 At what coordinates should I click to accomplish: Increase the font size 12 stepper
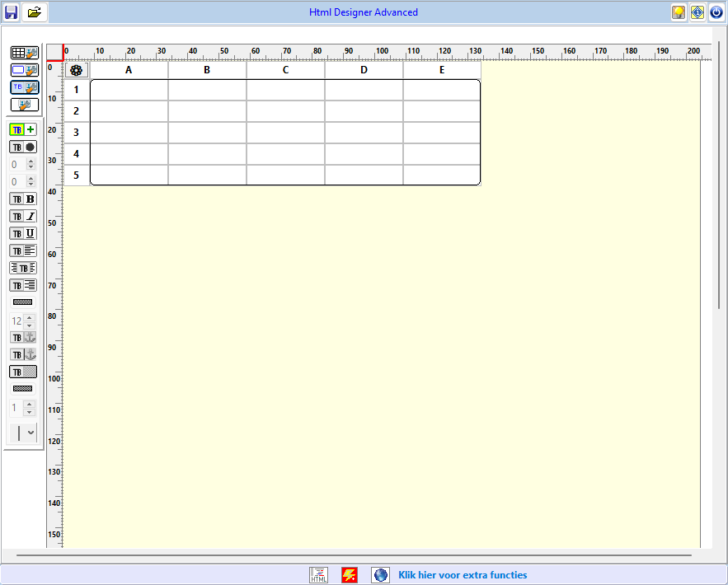click(x=29, y=318)
